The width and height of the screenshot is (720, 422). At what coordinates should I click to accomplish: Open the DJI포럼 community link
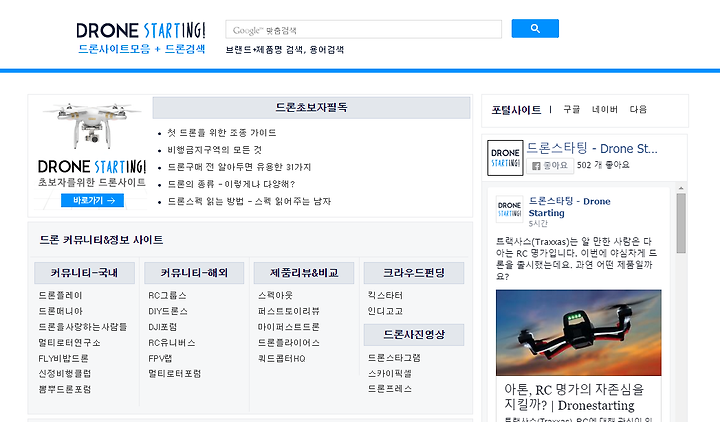click(x=163, y=327)
